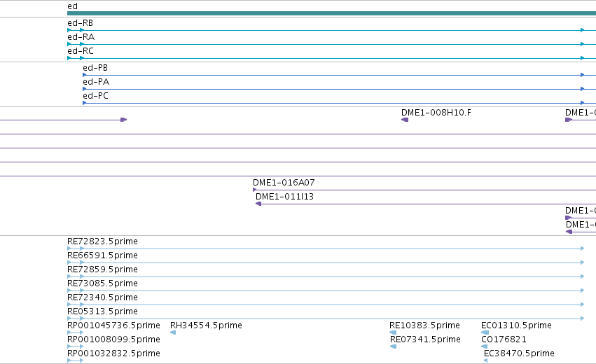596x364 pixels.
Task: Select the RP001045736.5prime label
Action: click(x=113, y=325)
